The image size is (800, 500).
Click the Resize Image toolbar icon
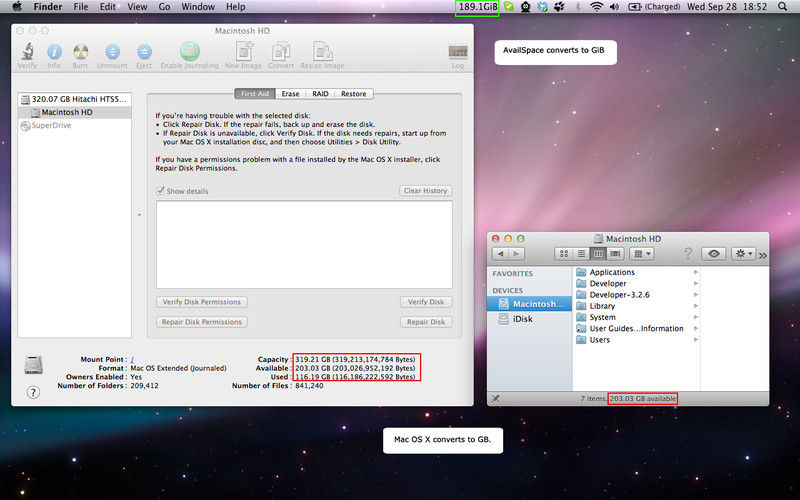322,51
